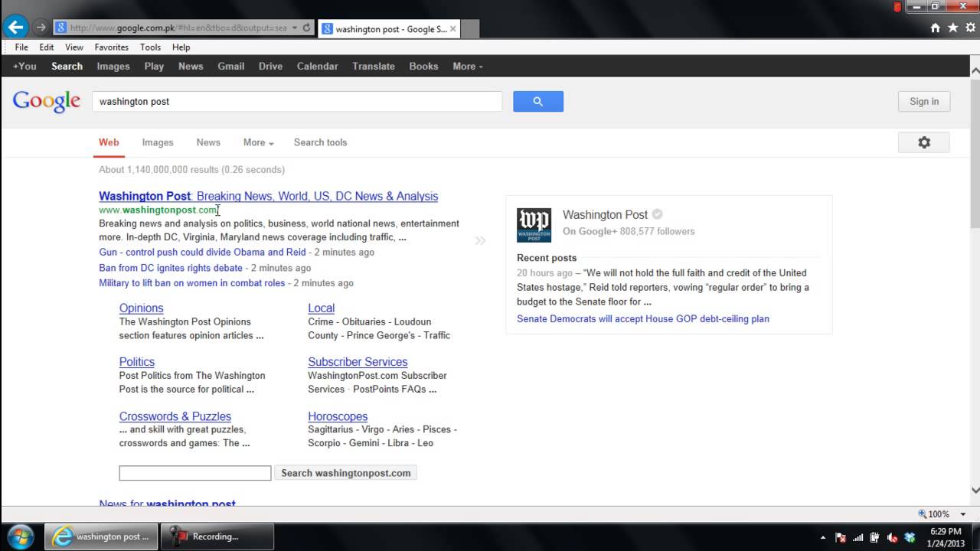Open the Windows Start orb
The image size is (980, 551).
21,536
